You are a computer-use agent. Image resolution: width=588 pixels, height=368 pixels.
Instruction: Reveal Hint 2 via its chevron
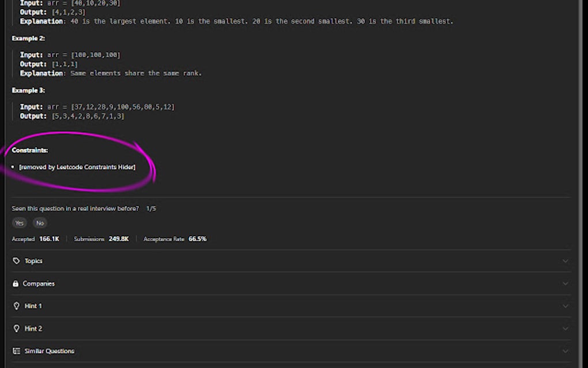(566, 328)
